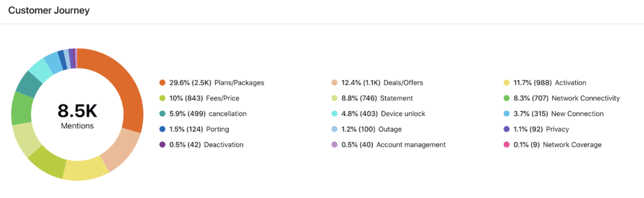Click the Porting legend blue dot

[162, 129]
